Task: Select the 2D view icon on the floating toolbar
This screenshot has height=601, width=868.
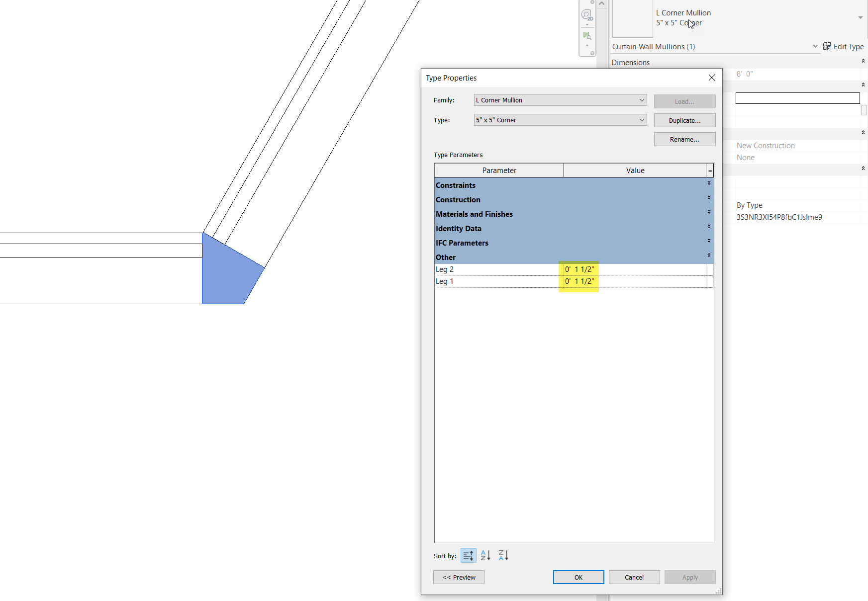Action: coord(587,14)
